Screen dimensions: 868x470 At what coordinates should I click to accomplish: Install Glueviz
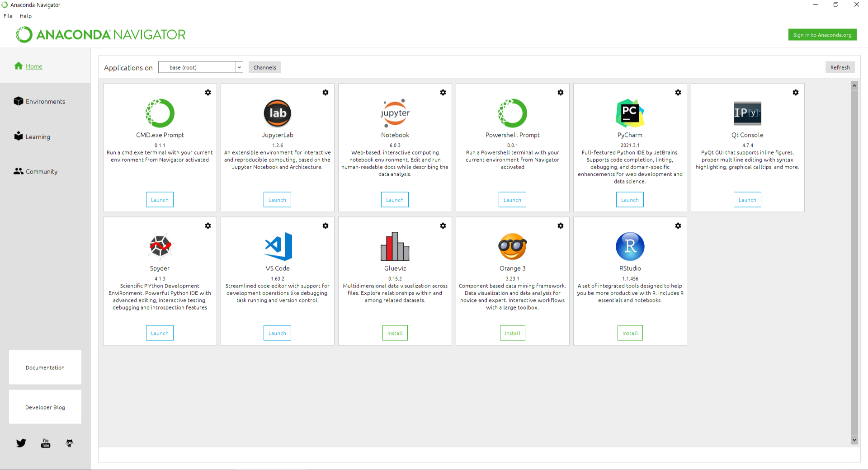point(395,333)
